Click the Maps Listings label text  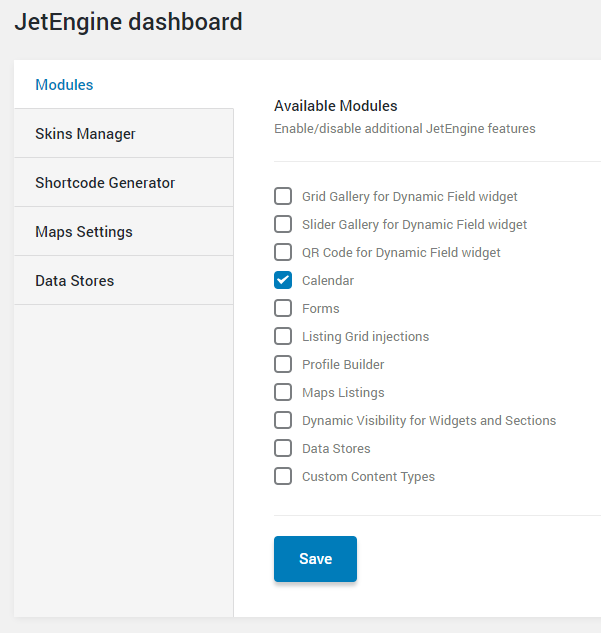point(343,393)
